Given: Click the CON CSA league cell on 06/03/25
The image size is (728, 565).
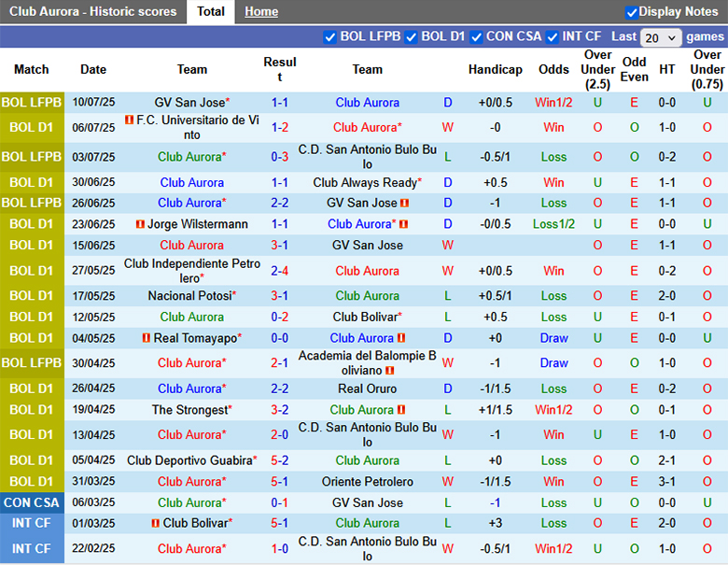Looking at the screenshot, I should tap(32, 502).
